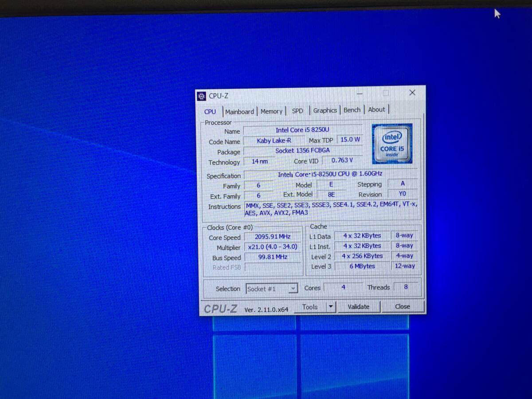Minimize the CPU-Z window
The width and height of the screenshot is (532, 399).
click(360, 94)
